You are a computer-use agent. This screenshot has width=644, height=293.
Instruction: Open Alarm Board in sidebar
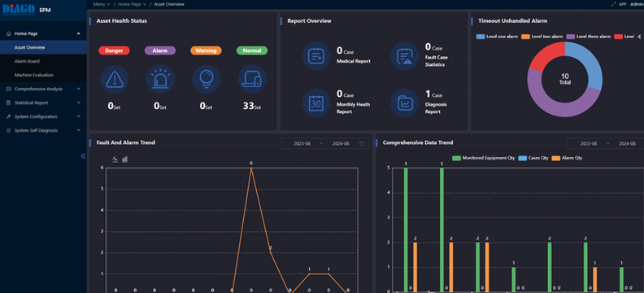click(43, 61)
